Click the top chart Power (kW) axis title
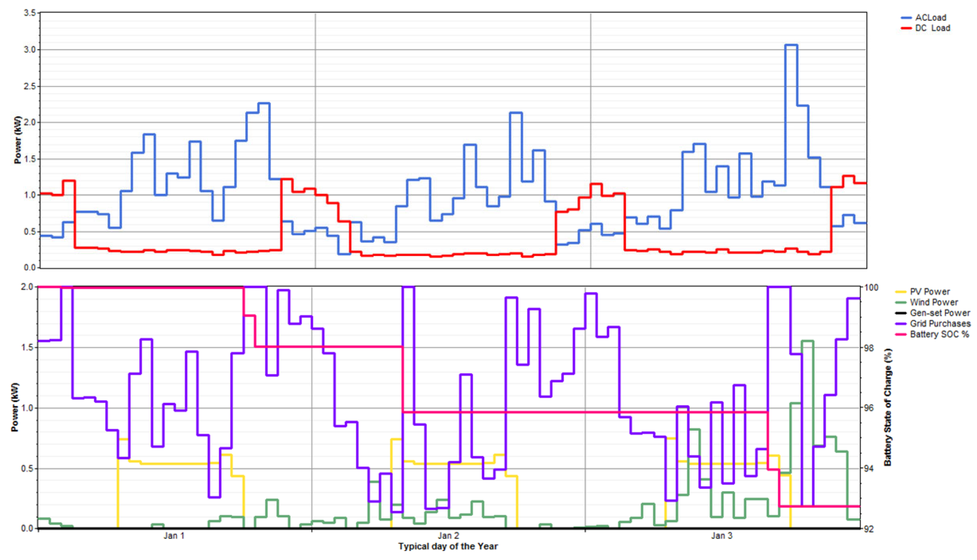This screenshot has height=560, width=977. pyautogui.click(x=17, y=140)
